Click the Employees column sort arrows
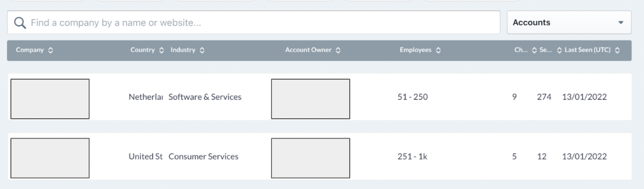The width and height of the screenshot is (644, 189). 438,50
